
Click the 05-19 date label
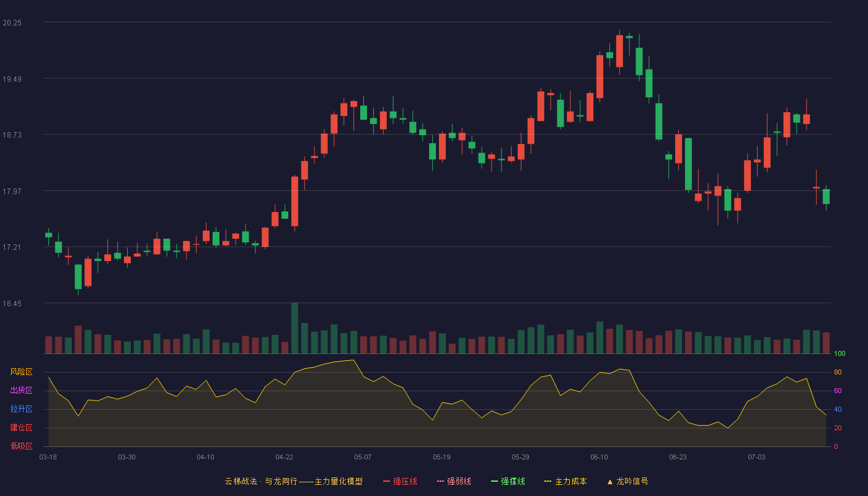point(441,457)
